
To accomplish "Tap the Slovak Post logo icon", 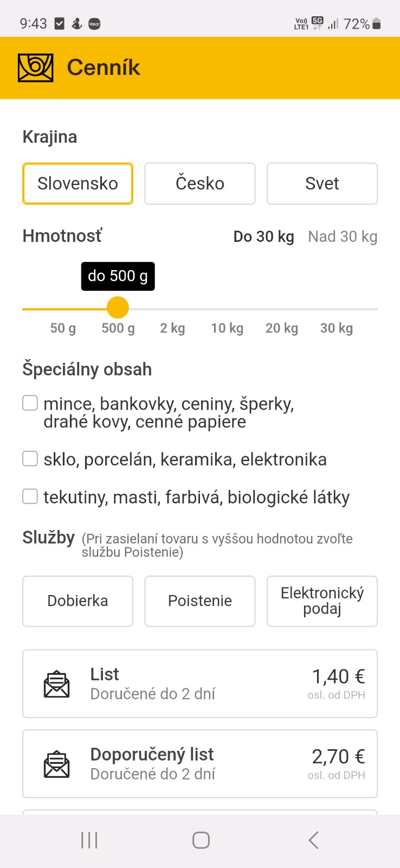I will coord(36,68).
